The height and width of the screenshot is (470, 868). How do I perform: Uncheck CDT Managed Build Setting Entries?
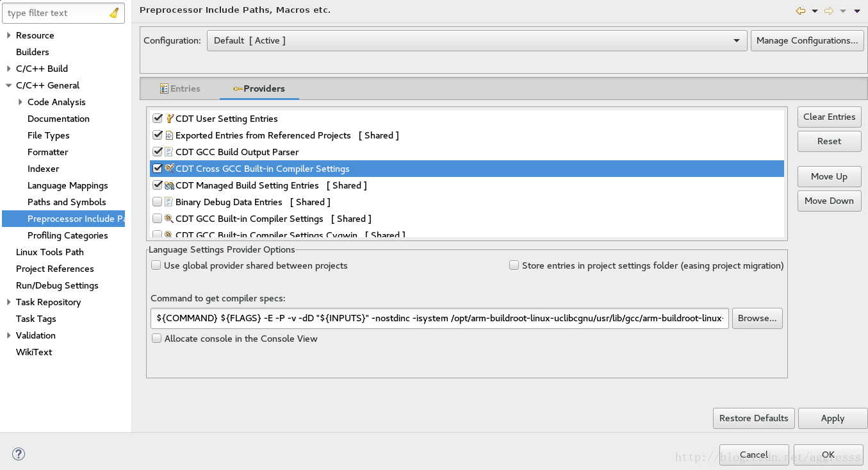point(158,185)
